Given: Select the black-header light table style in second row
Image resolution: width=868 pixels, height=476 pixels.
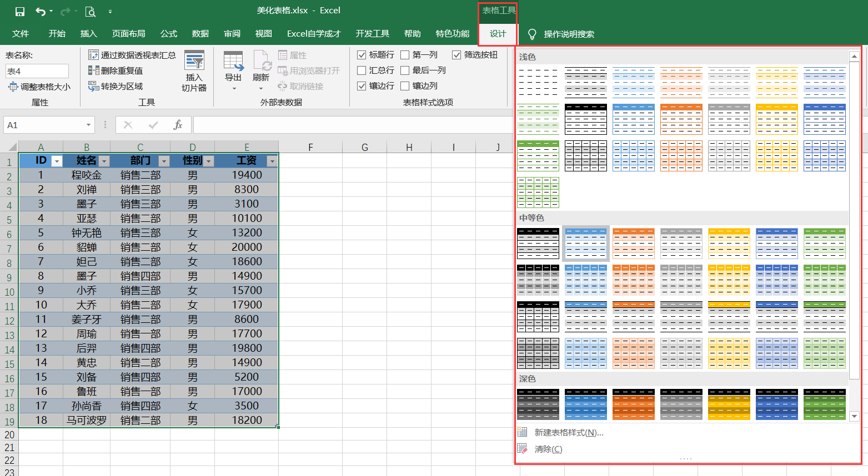Looking at the screenshot, I should 586,119.
